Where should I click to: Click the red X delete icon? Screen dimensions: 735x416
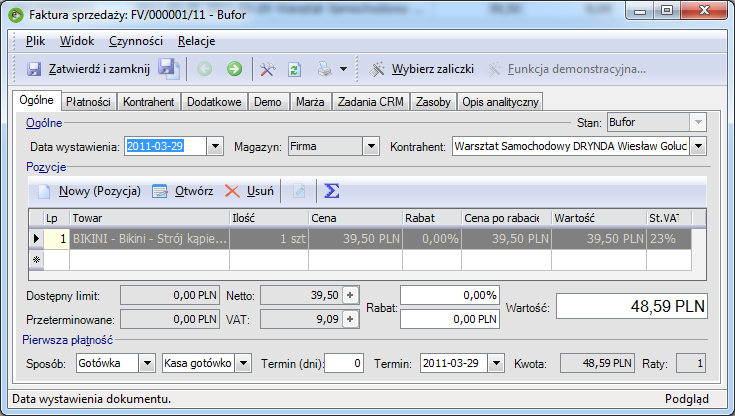(232, 191)
